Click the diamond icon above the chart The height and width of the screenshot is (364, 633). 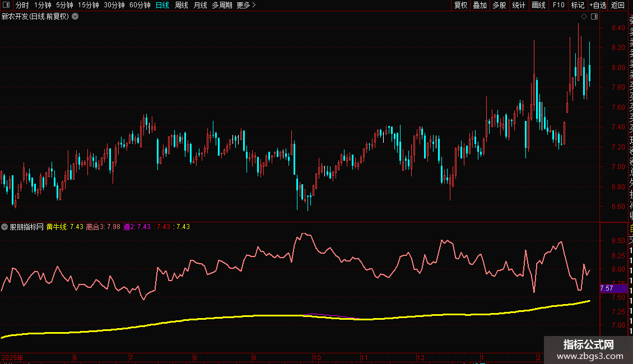(584, 17)
